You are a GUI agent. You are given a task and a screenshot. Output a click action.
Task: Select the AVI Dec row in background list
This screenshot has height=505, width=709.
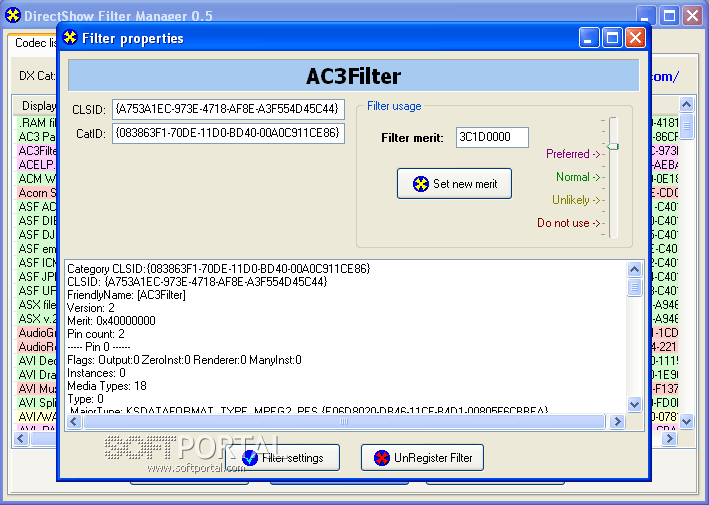coord(37,361)
